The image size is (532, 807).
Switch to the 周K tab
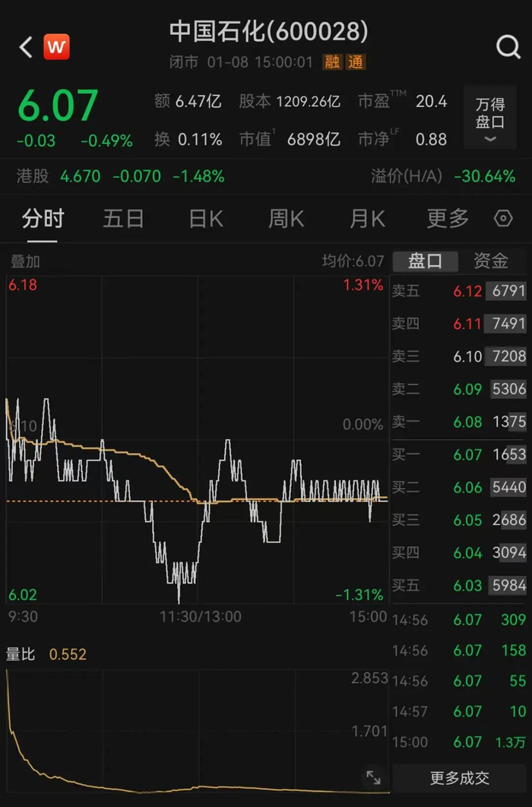[286, 219]
